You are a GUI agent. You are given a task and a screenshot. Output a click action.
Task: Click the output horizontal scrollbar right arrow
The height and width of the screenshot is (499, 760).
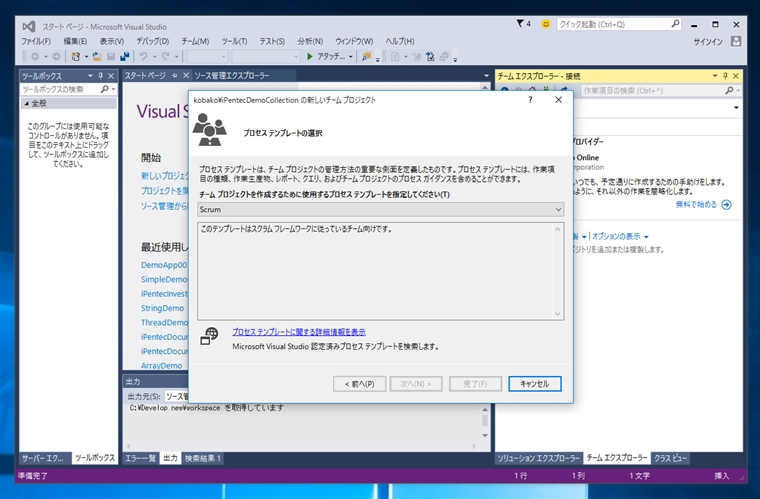point(474,446)
